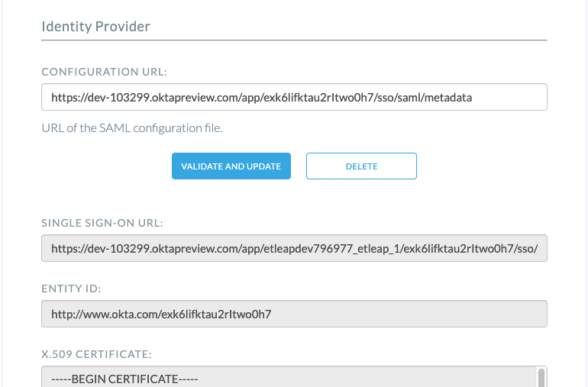Click the Configuration URL input field

click(x=294, y=97)
